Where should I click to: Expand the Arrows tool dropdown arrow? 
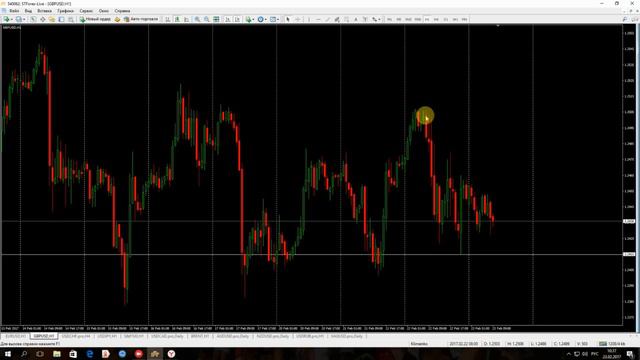click(379, 19)
